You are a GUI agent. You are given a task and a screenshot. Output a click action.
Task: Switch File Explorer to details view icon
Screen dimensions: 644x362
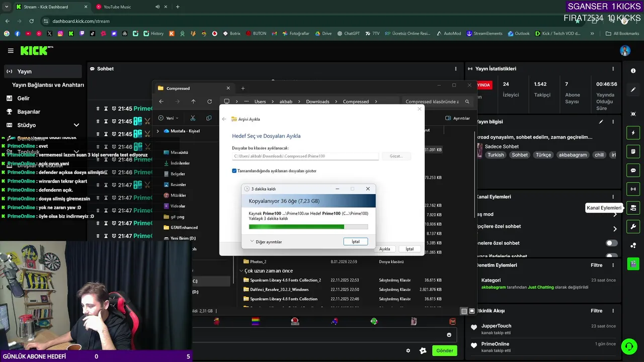point(464,311)
